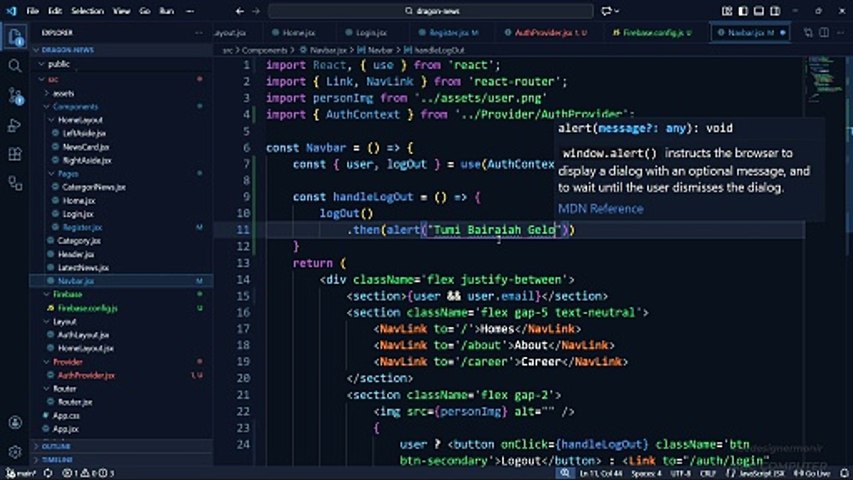Toggle the Panel layout button
The width and height of the screenshot is (853, 480).
point(759,11)
